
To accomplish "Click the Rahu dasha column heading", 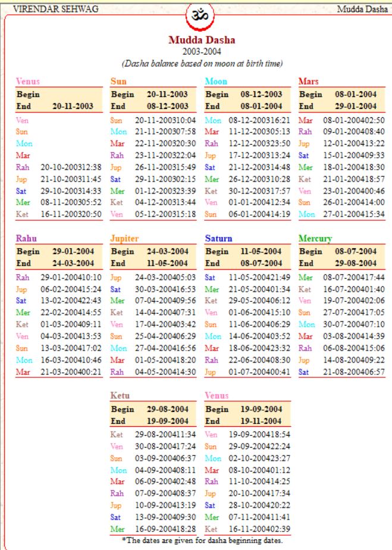I will click(x=26, y=238).
